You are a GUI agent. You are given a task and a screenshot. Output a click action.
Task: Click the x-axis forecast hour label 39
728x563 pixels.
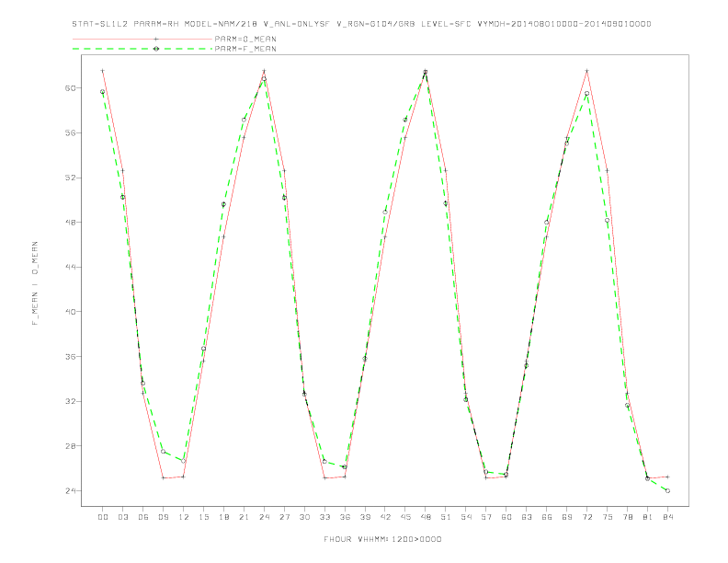(x=365, y=517)
